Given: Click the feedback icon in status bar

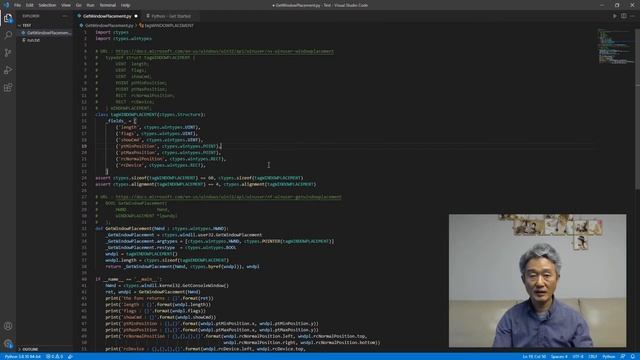Looking at the screenshot, I should pos(623,356).
